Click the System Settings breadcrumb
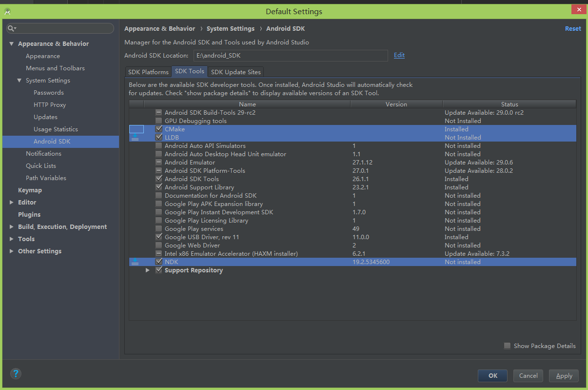Viewport: 588px width, 390px height. [x=231, y=29]
